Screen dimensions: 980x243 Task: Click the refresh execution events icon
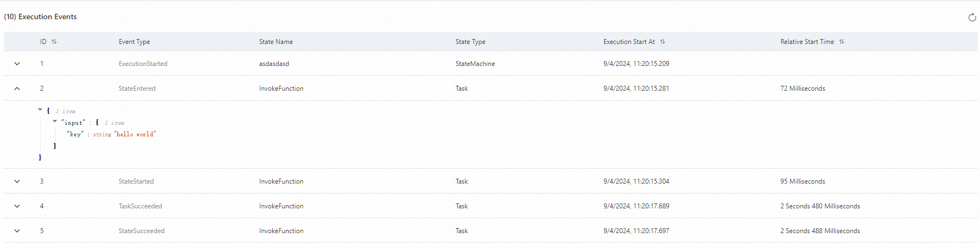[x=972, y=18]
